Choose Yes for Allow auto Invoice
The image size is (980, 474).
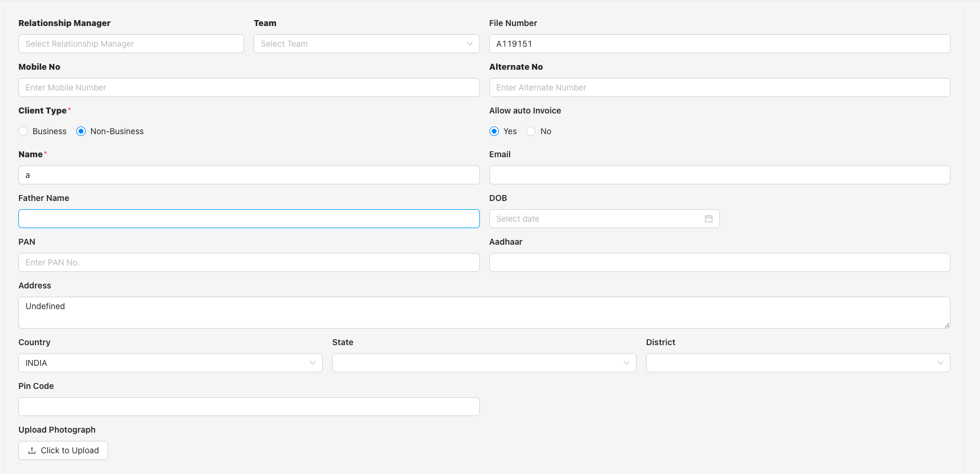(494, 131)
